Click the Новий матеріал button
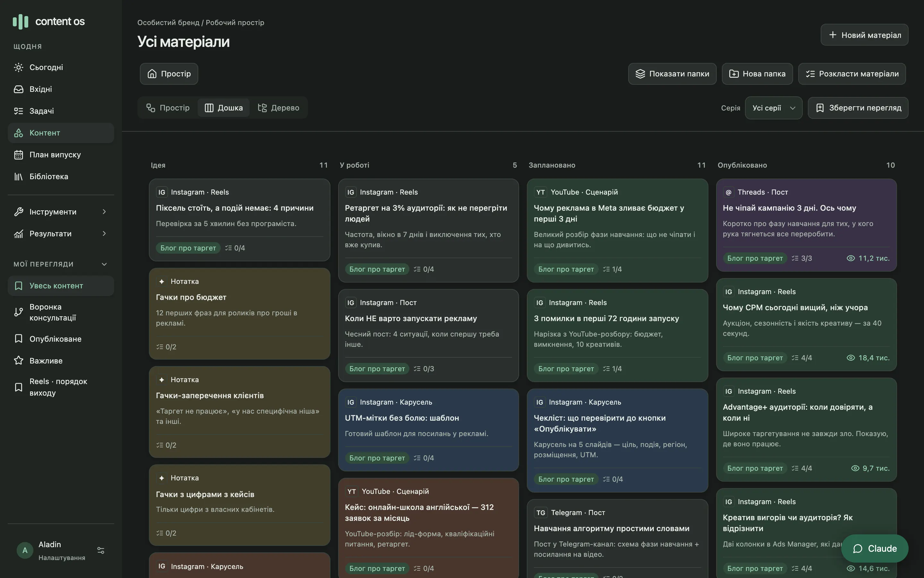The image size is (924, 578). point(864,35)
